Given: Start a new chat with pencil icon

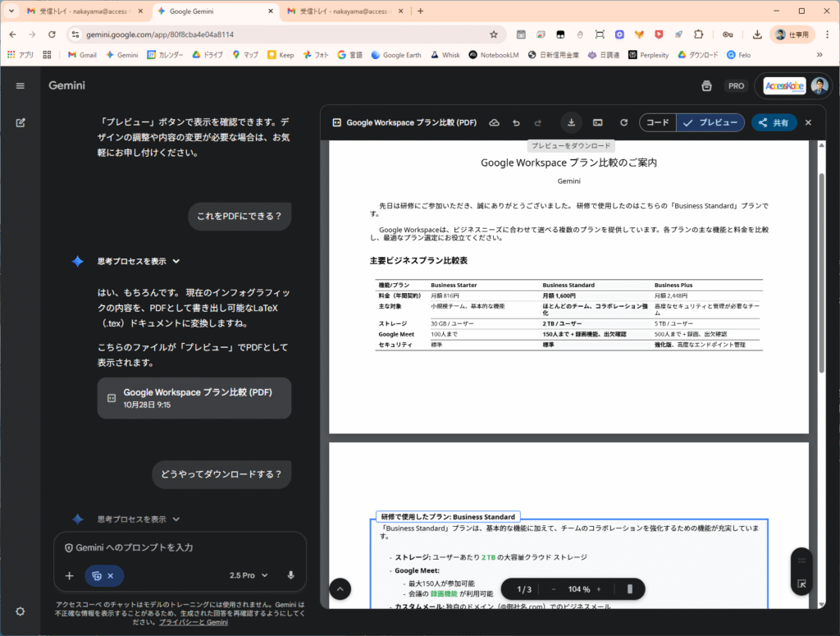Looking at the screenshot, I should coord(21,122).
